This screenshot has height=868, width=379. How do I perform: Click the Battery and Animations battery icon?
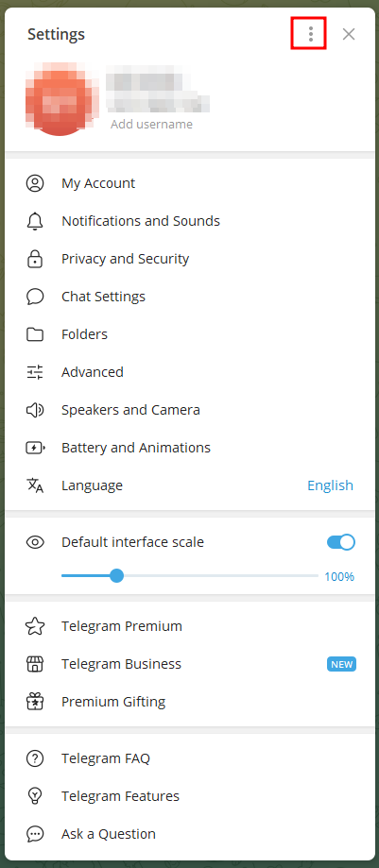(36, 448)
